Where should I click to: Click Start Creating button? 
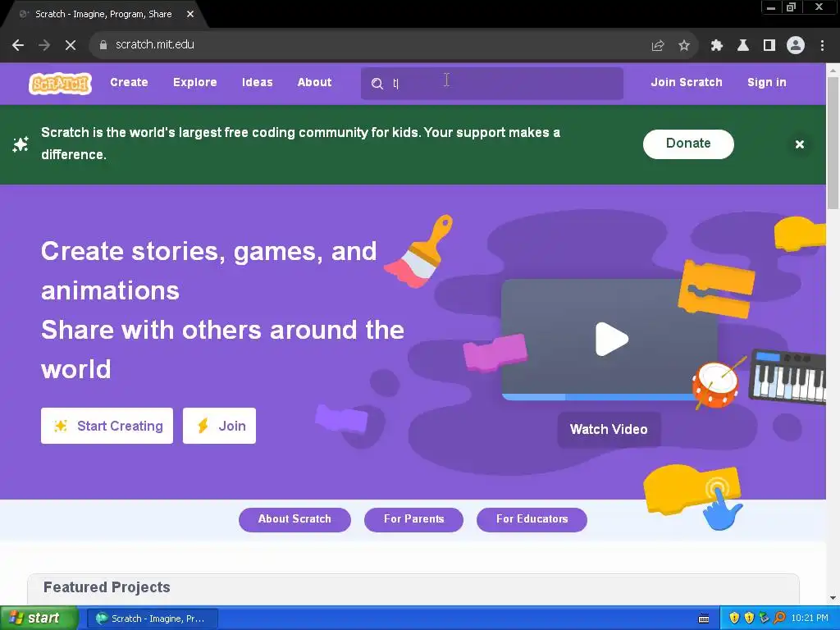point(107,426)
